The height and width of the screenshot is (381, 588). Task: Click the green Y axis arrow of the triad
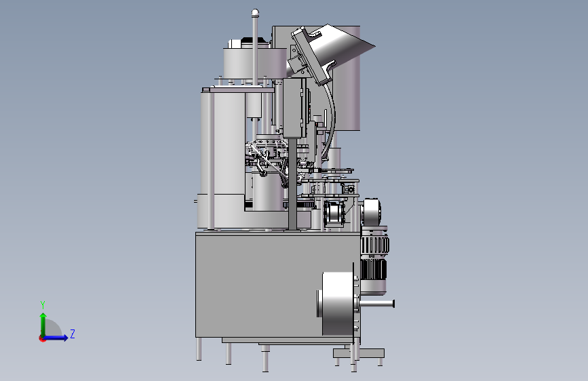(43, 324)
